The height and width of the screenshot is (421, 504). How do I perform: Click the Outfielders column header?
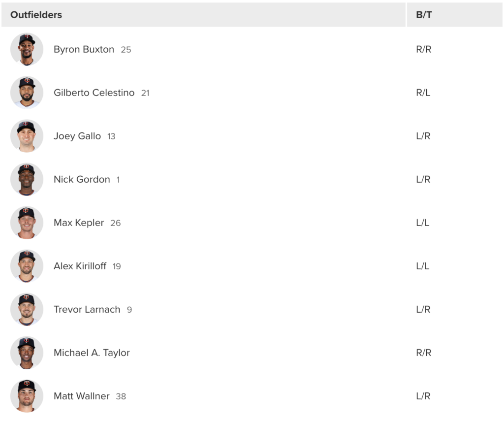coord(203,15)
